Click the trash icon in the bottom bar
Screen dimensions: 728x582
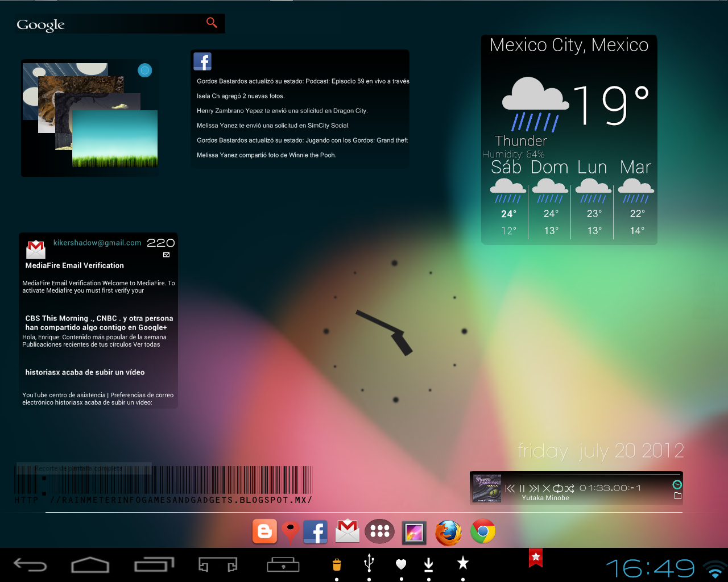336,564
